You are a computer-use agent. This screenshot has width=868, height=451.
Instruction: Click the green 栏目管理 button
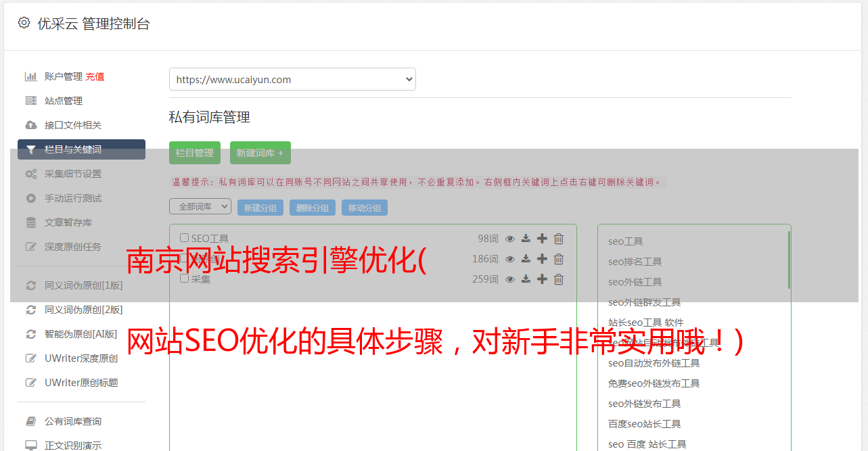pos(195,153)
